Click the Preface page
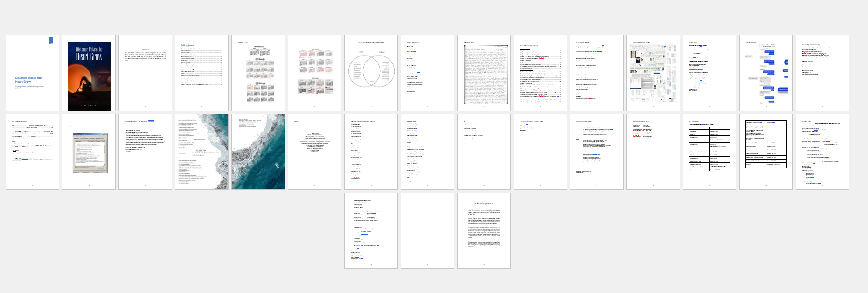This screenshot has height=293, width=868. coord(146,73)
